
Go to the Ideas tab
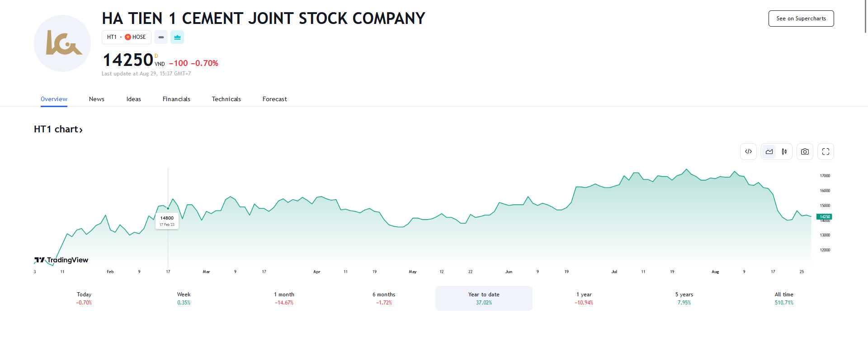[x=134, y=99]
